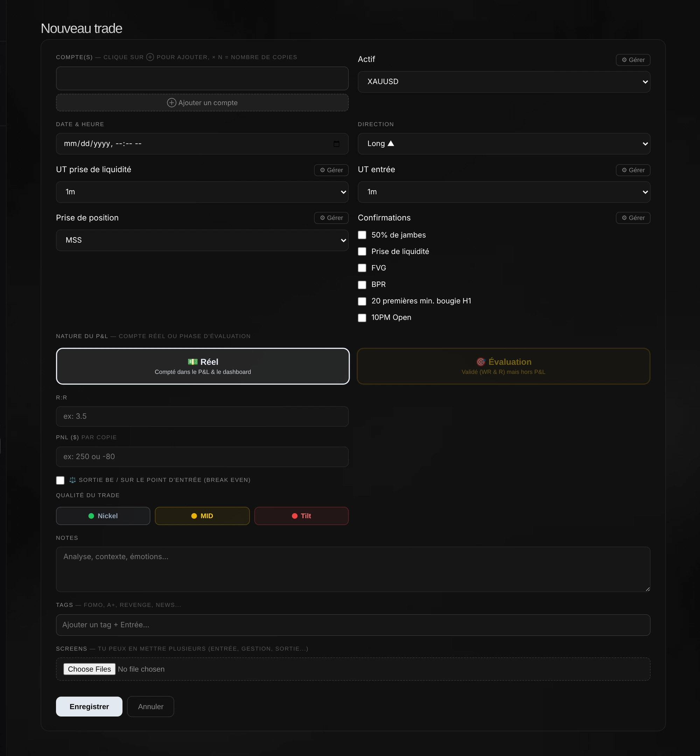Click the Ajouter un tag field
The width and height of the screenshot is (700, 756).
(x=353, y=625)
